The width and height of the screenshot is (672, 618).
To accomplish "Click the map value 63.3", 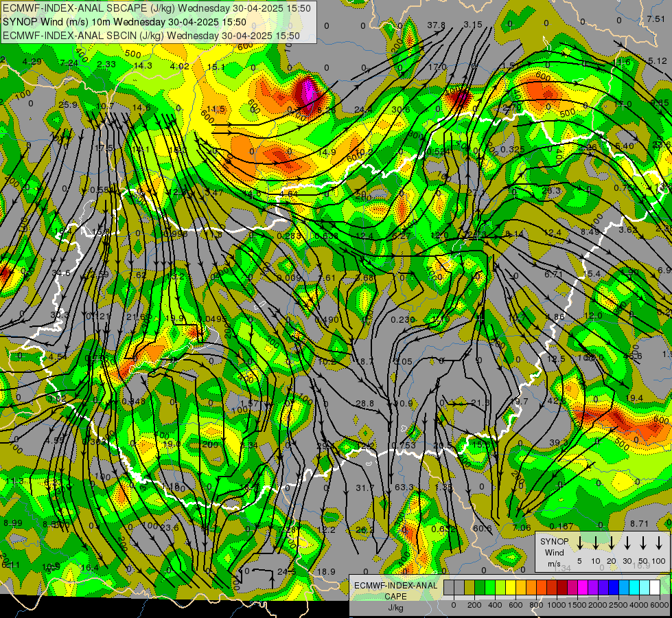I will point(404,488).
